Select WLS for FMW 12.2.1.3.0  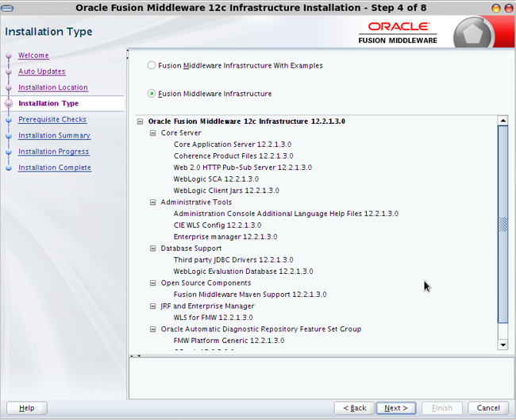tap(213, 318)
